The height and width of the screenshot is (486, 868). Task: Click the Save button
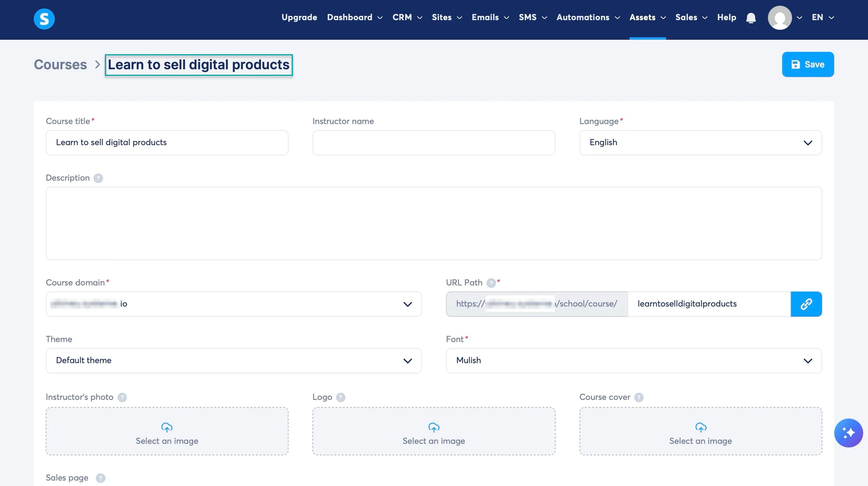click(808, 64)
